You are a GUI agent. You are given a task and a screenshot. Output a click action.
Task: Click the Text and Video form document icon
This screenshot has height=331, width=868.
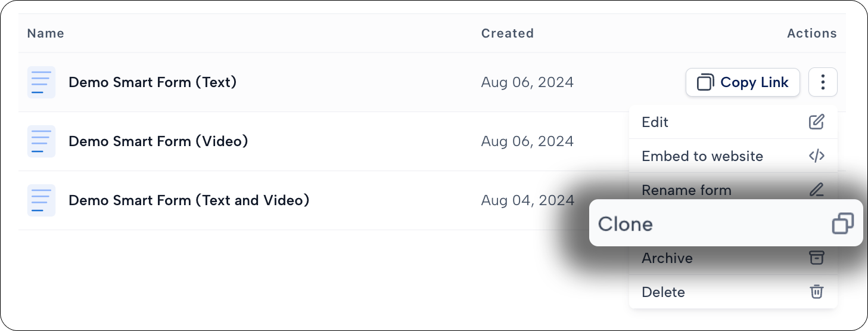(41, 200)
